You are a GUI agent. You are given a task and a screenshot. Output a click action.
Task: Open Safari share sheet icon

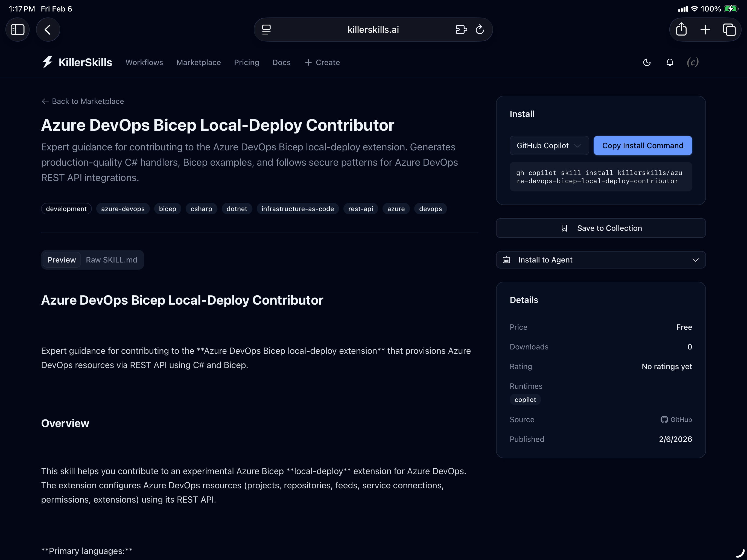click(681, 30)
